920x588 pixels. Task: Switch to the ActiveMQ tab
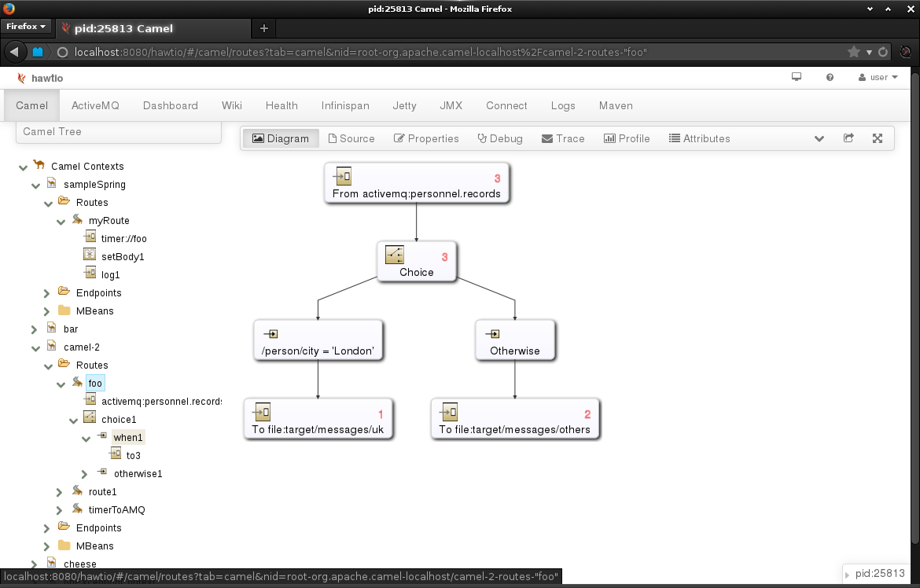[x=95, y=105]
